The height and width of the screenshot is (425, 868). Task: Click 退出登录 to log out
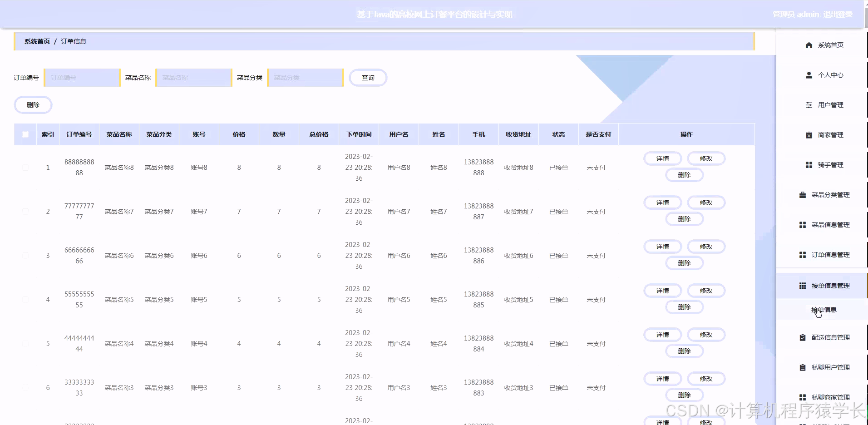pyautogui.click(x=838, y=15)
